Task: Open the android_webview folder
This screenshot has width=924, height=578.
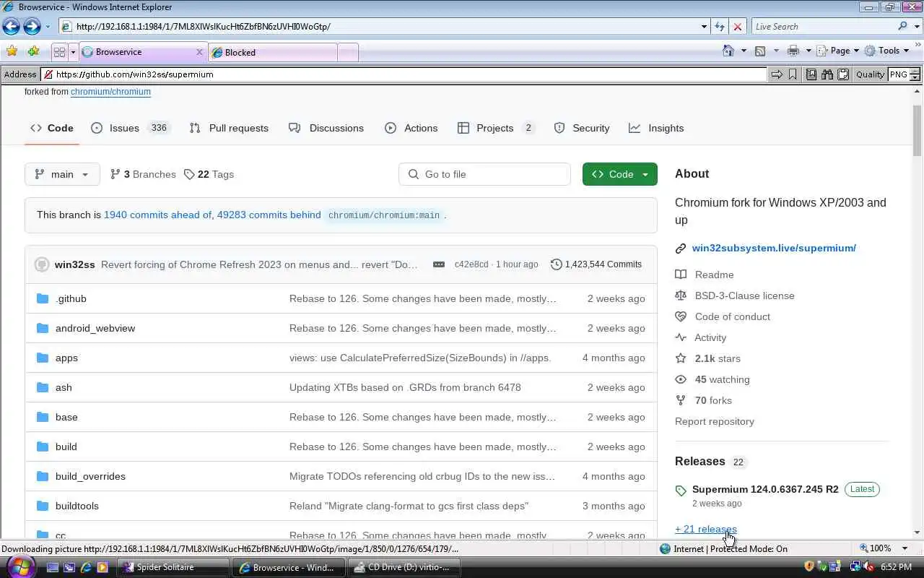Action: pos(95,328)
